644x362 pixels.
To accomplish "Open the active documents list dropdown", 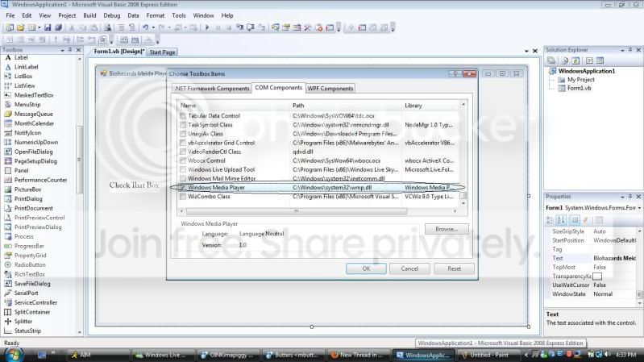I will click(x=526, y=52).
